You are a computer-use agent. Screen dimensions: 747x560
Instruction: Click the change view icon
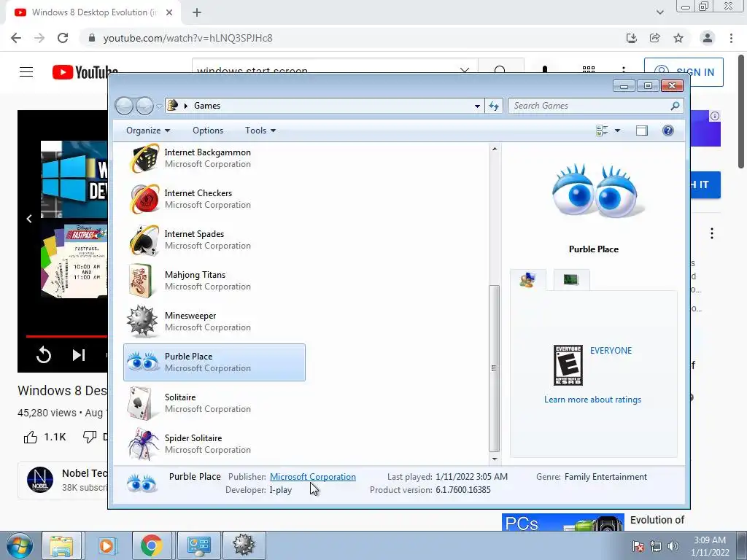point(602,131)
